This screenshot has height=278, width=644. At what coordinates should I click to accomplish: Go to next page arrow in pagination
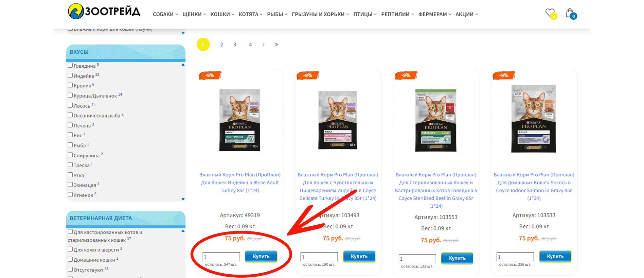pos(263,45)
